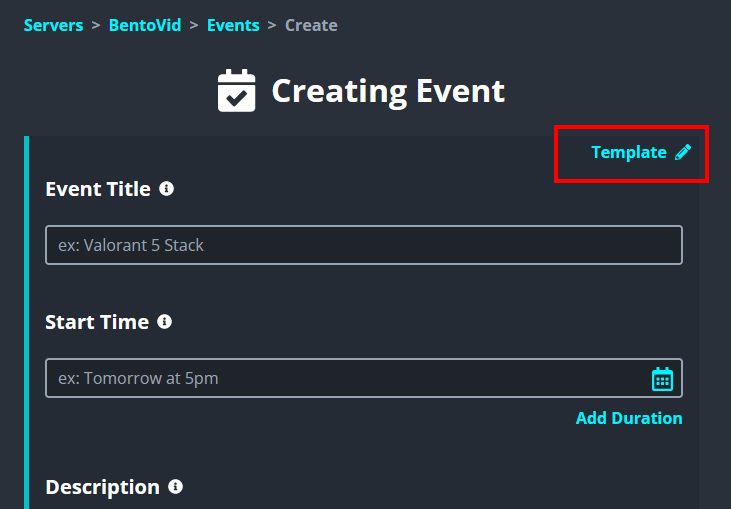Open the calendar date picker icon

click(x=662, y=379)
